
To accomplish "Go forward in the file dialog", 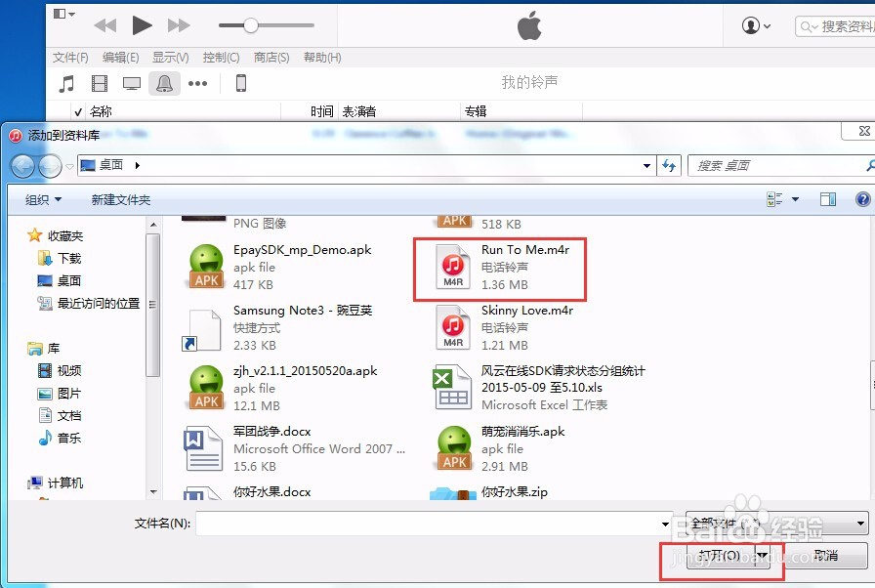I will [50, 166].
